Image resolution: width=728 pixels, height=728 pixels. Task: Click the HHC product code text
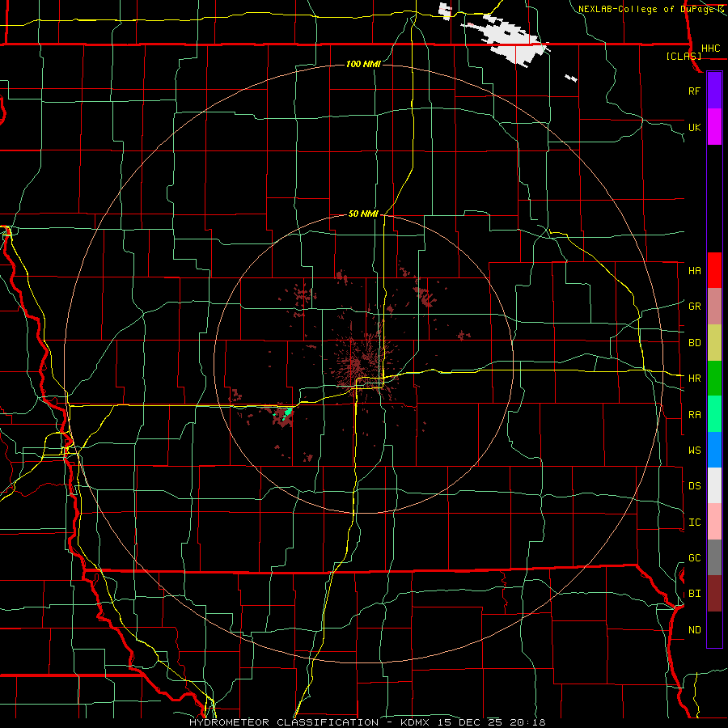click(710, 49)
